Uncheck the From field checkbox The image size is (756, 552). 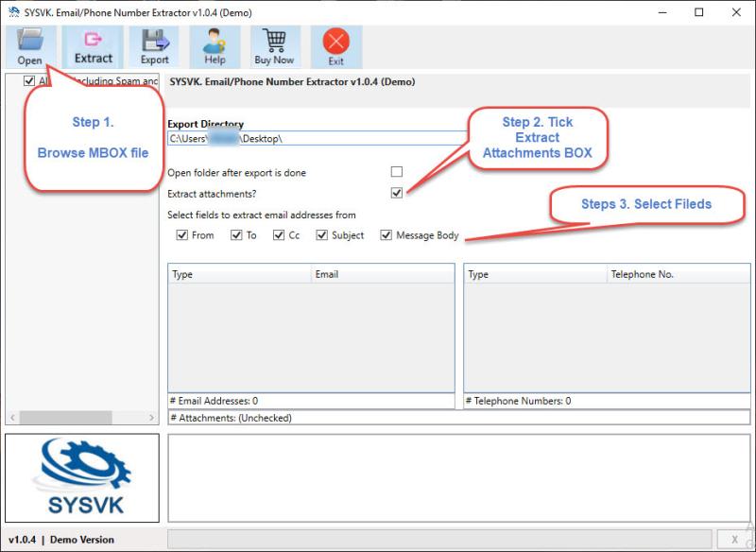coord(182,234)
